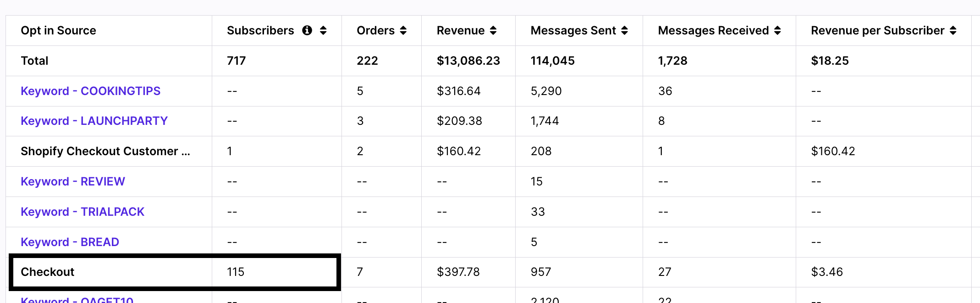This screenshot has height=303, width=980.
Task: Click the Messages Sent header text
Action: click(x=573, y=30)
